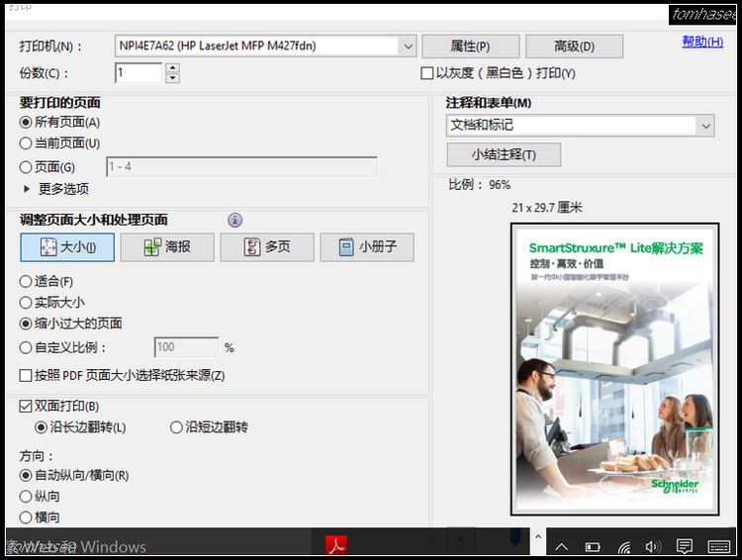Click the purple info icon beside page sizing

[234, 221]
